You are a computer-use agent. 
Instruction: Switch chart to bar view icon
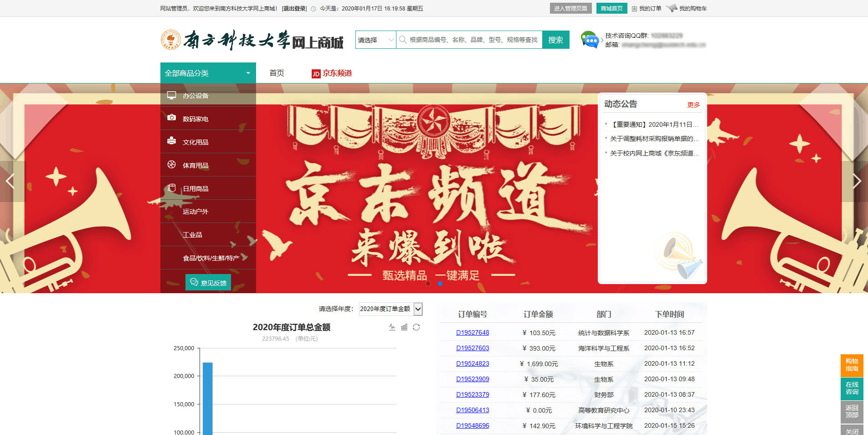(404, 327)
